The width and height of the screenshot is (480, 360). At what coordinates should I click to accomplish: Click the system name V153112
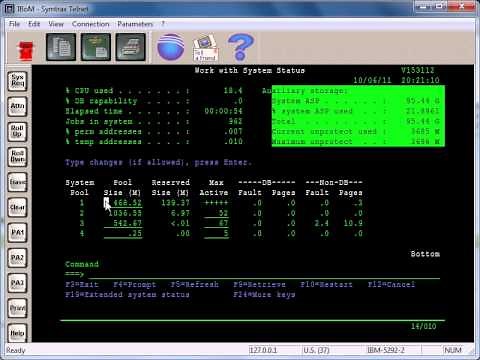pos(418,70)
